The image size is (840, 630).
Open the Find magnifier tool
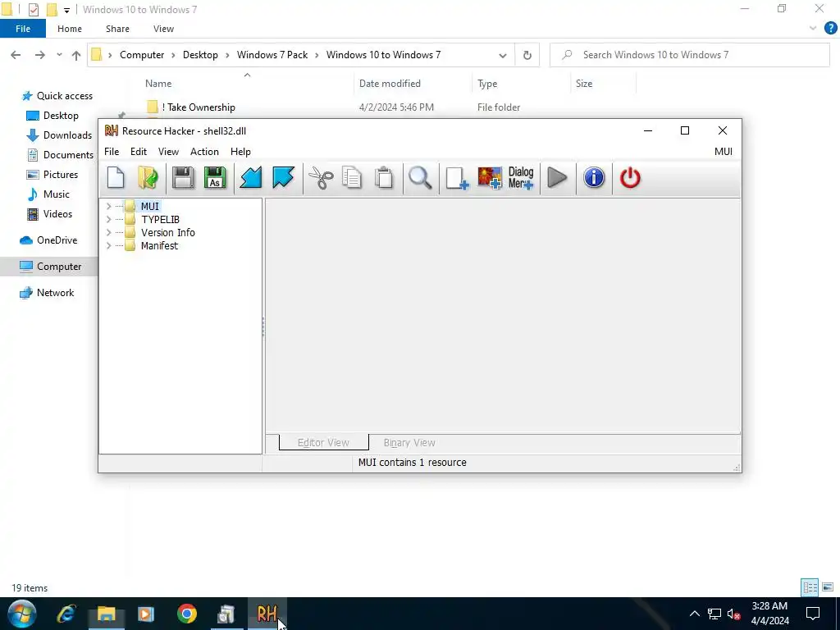[x=420, y=178]
